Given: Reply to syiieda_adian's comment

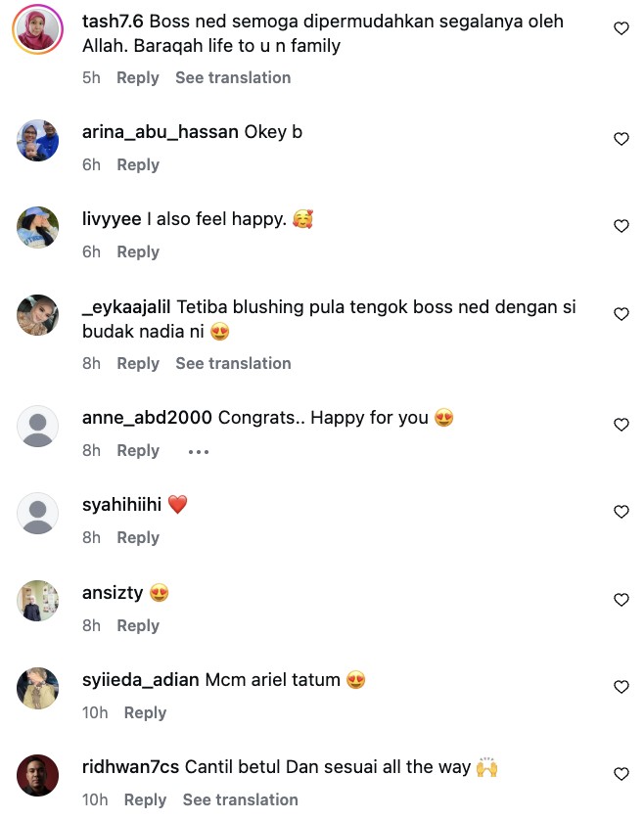Looking at the screenshot, I should click(x=145, y=712).
